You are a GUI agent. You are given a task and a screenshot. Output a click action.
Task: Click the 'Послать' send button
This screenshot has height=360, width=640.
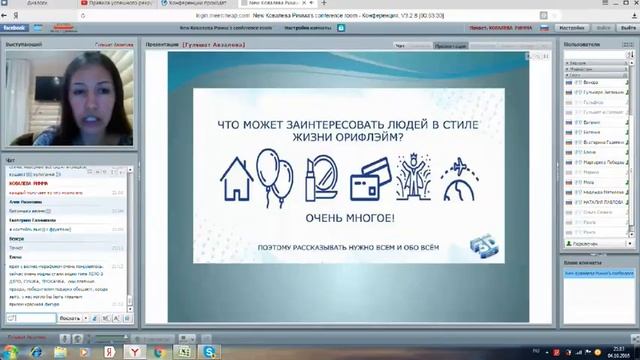pyautogui.click(x=70, y=318)
